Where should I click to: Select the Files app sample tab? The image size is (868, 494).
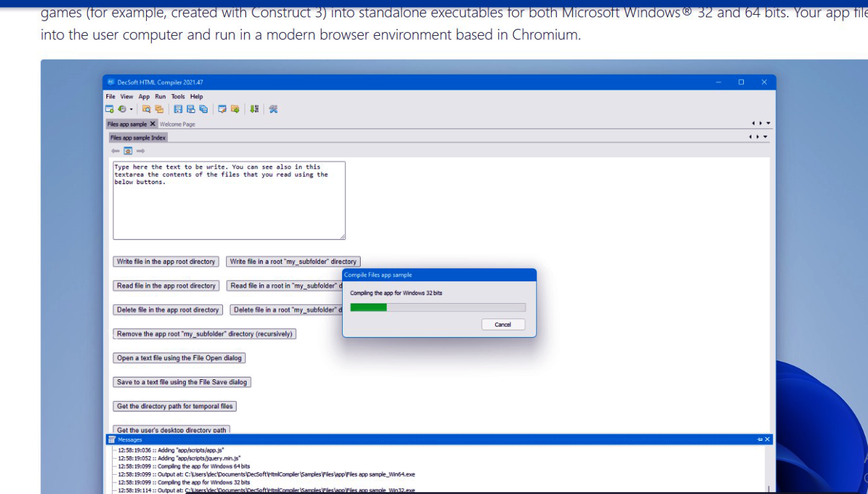pos(127,124)
